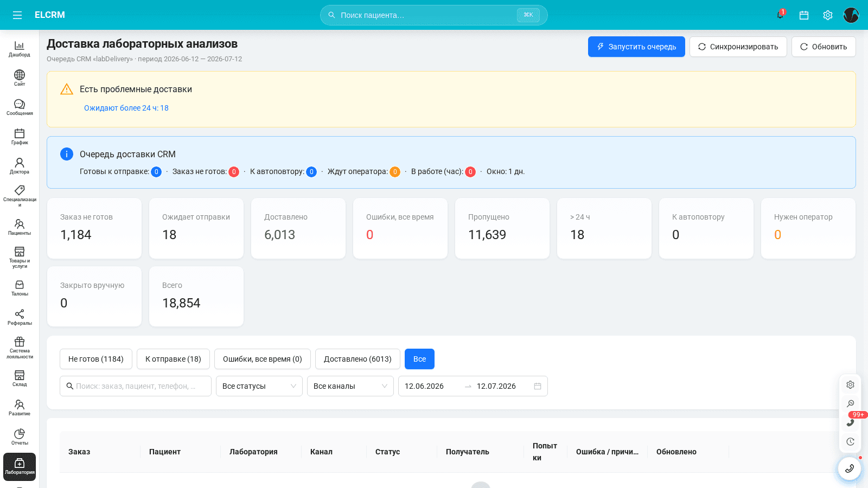The width and height of the screenshot is (868, 488).
Task: Click the > 24 ч card
Action: 604,228
